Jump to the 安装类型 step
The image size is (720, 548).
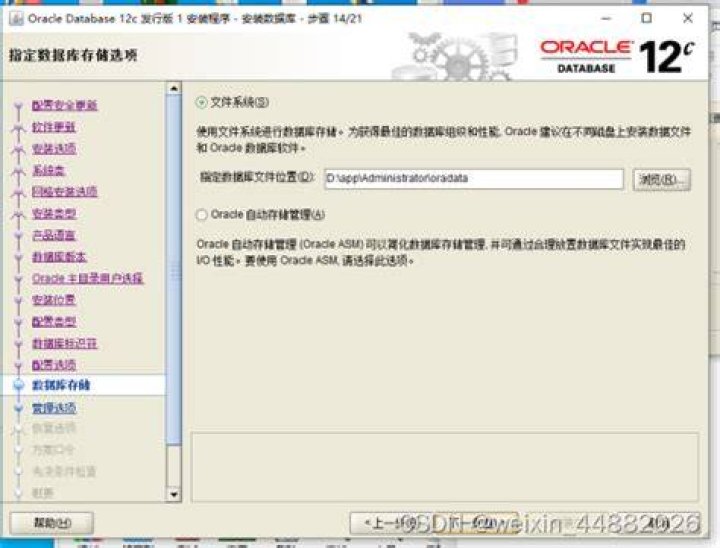tap(54, 213)
